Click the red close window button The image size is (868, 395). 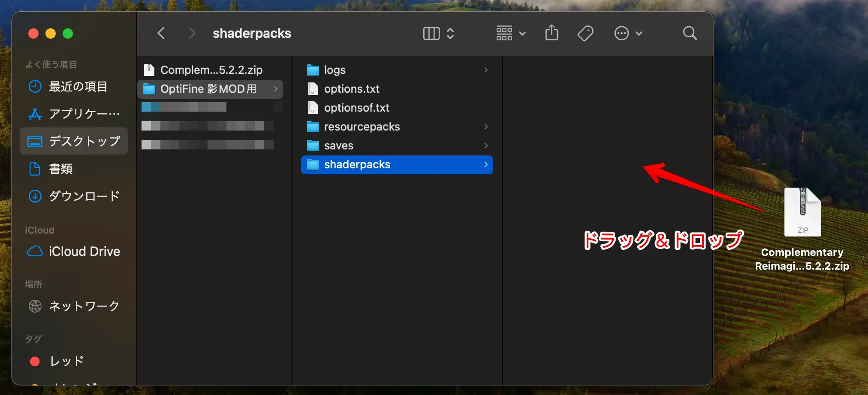click(x=33, y=33)
